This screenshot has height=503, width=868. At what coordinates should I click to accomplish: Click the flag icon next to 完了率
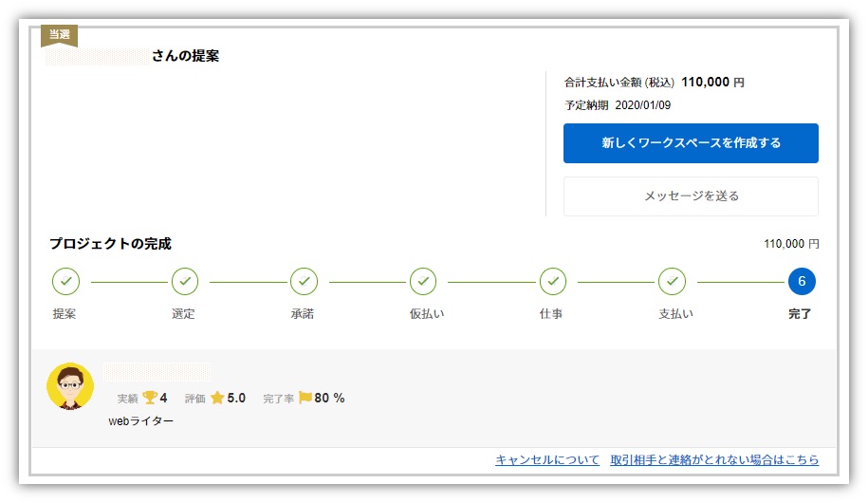305,398
